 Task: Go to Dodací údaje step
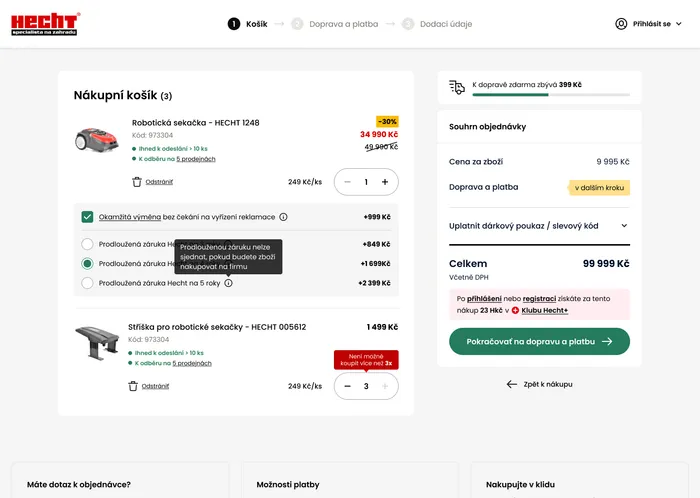click(x=437, y=24)
